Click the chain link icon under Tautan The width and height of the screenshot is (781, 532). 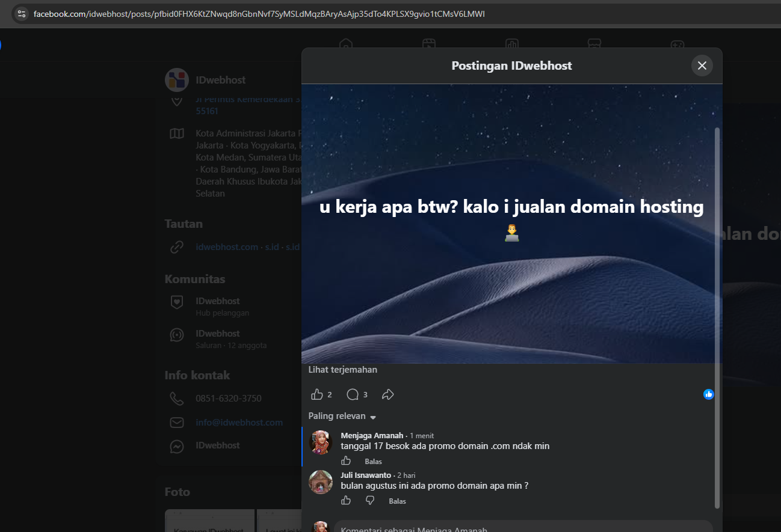coord(177,246)
